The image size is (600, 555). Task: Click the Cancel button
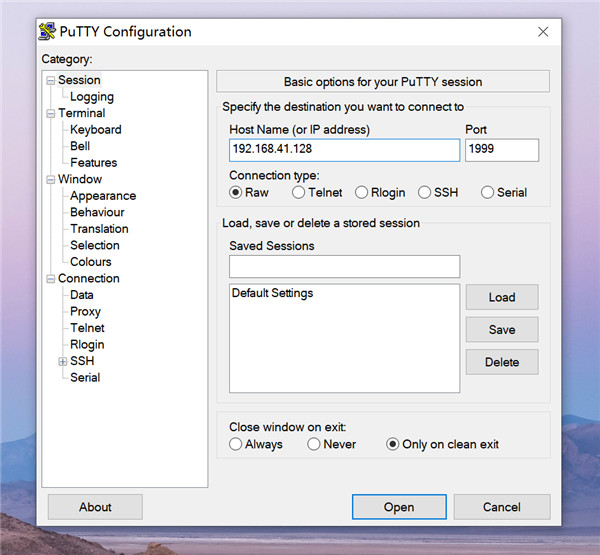(502, 507)
